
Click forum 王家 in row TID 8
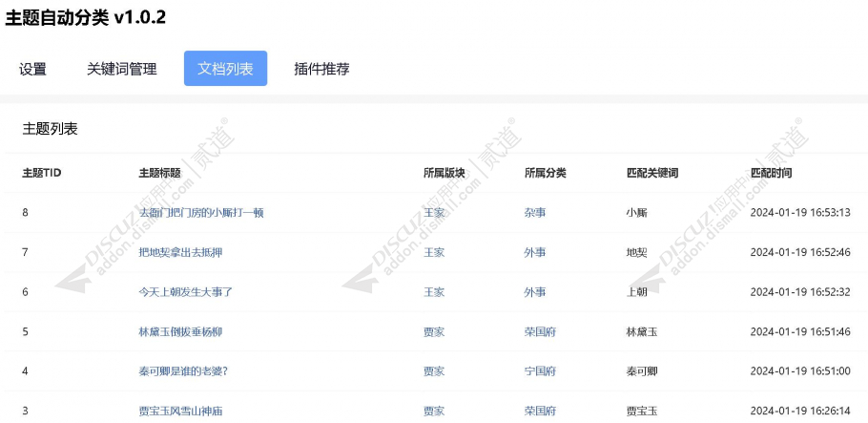434,212
